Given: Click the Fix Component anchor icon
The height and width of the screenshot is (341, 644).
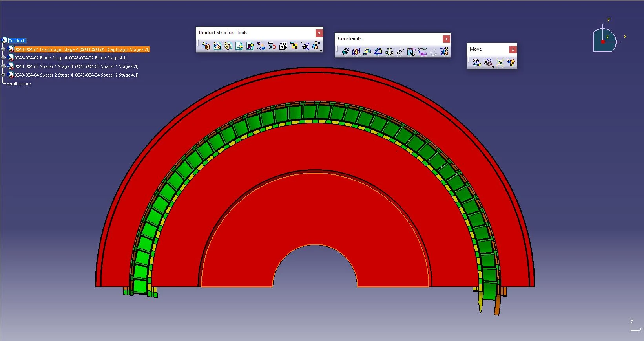Looking at the screenshot, I should pyautogui.click(x=389, y=51).
